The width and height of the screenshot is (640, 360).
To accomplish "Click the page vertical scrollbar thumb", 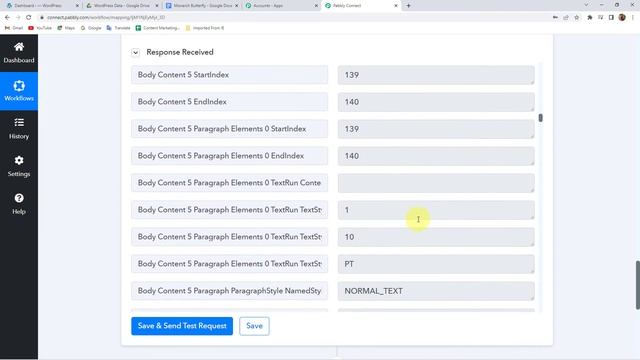I will pos(638,285).
